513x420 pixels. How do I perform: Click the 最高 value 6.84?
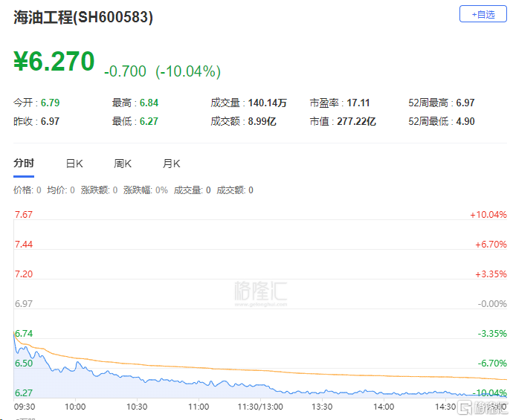click(149, 103)
